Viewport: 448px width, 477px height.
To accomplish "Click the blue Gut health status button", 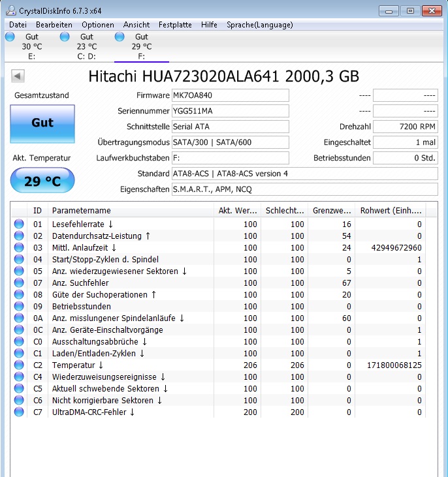I will coord(42,124).
